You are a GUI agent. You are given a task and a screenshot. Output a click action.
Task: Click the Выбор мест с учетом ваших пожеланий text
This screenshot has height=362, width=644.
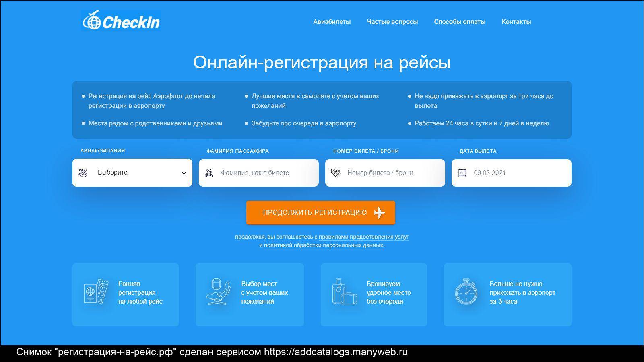point(264,292)
